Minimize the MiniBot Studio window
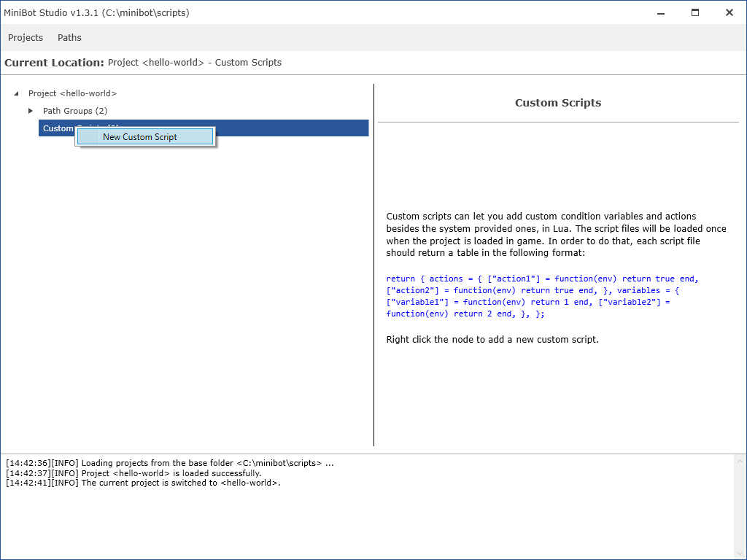This screenshot has height=560, width=747. (661, 13)
